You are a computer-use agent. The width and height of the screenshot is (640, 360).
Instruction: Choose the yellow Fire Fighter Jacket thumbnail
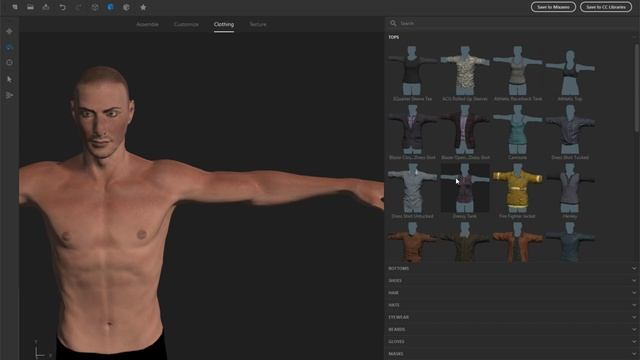pyautogui.click(x=518, y=188)
